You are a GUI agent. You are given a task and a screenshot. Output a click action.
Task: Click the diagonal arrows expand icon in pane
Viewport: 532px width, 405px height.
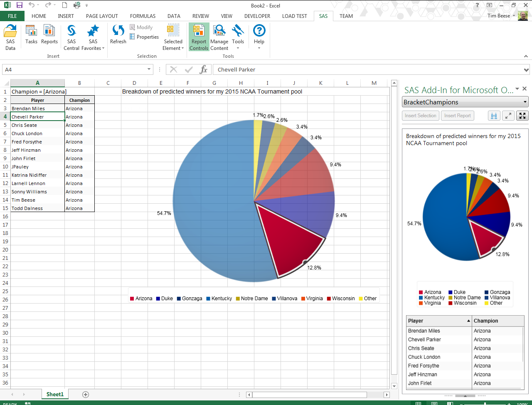[x=508, y=116]
